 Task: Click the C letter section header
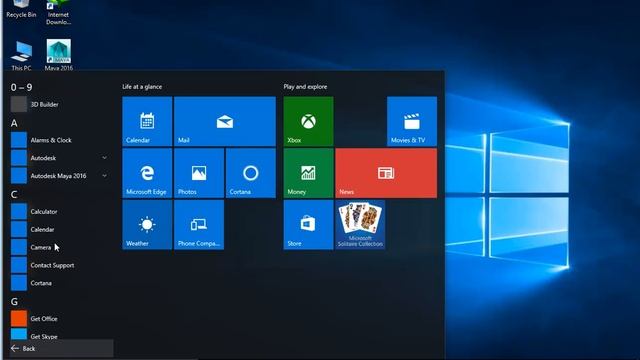pos(14,194)
